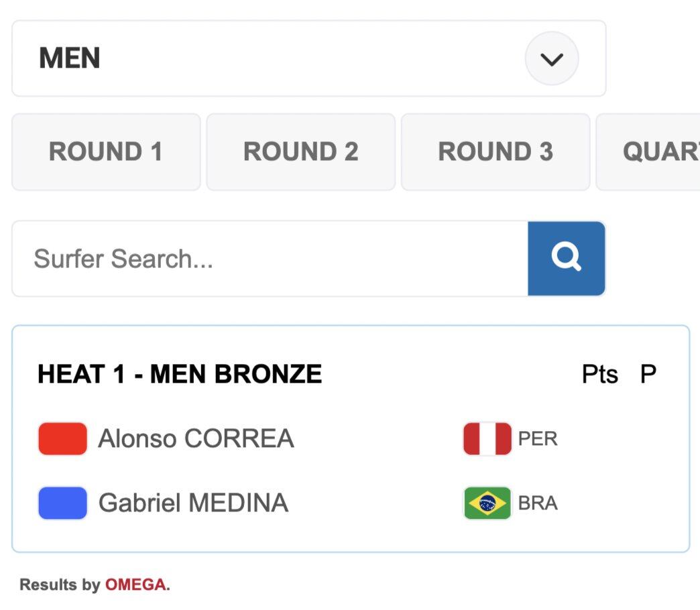The width and height of the screenshot is (700, 610).
Task: Click inside the Surfer Search field
Action: 268,258
